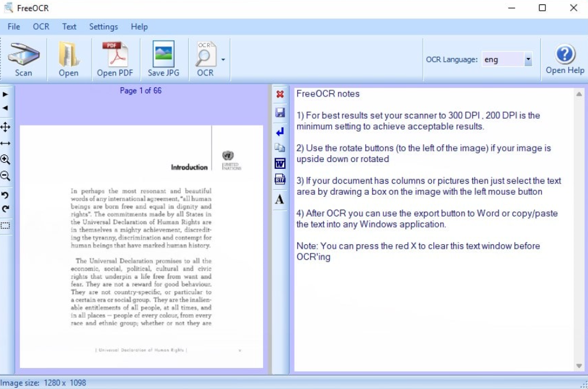Select the fit-to-screen four-arrow icon
The height and width of the screenshot is (389, 588).
tap(5, 127)
